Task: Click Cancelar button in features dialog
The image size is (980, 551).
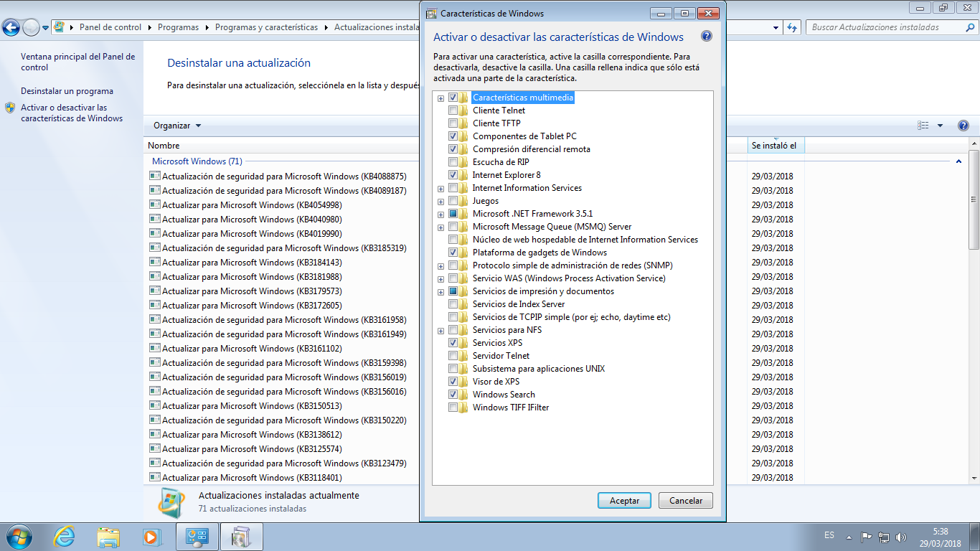Action: click(686, 501)
